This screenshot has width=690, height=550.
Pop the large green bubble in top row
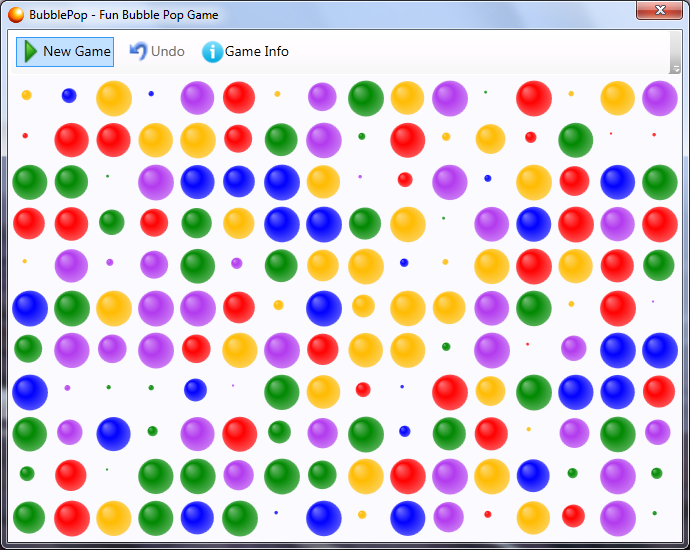pos(366,99)
